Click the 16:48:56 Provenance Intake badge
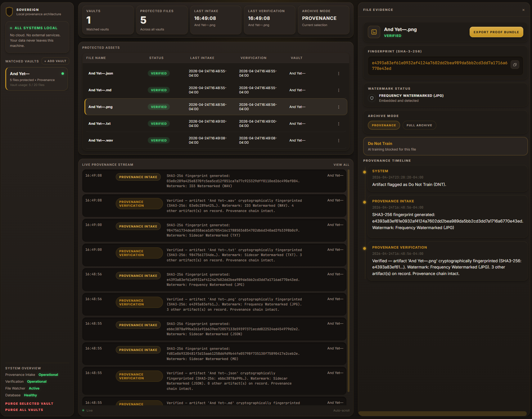The width and height of the screenshot is (532, 419). pyautogui.click(x=138, y=276)
